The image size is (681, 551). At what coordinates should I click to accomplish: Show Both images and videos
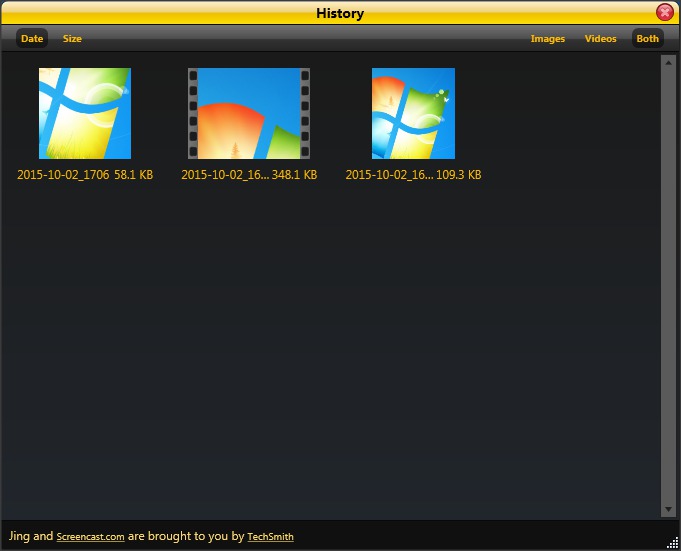[647, 39]
